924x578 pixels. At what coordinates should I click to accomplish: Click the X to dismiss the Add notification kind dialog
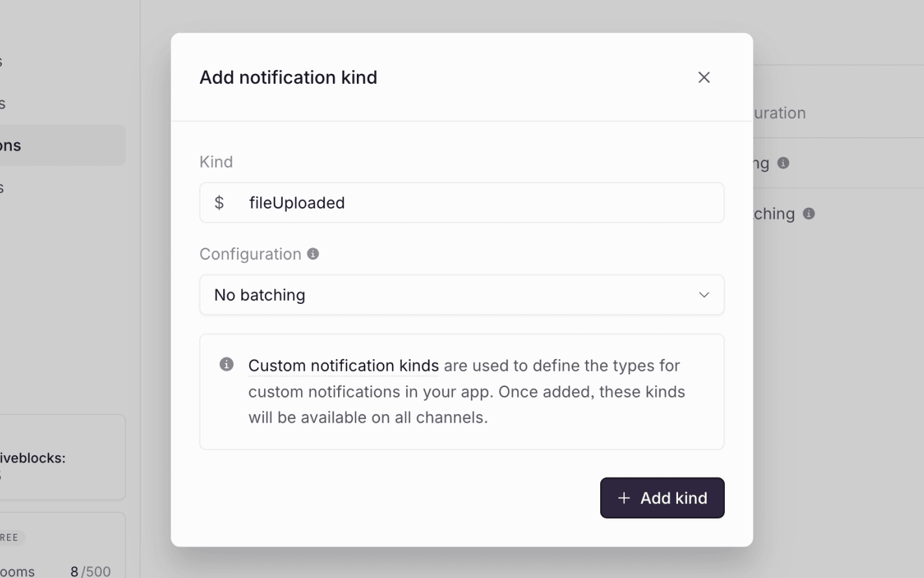coord(704,77)
